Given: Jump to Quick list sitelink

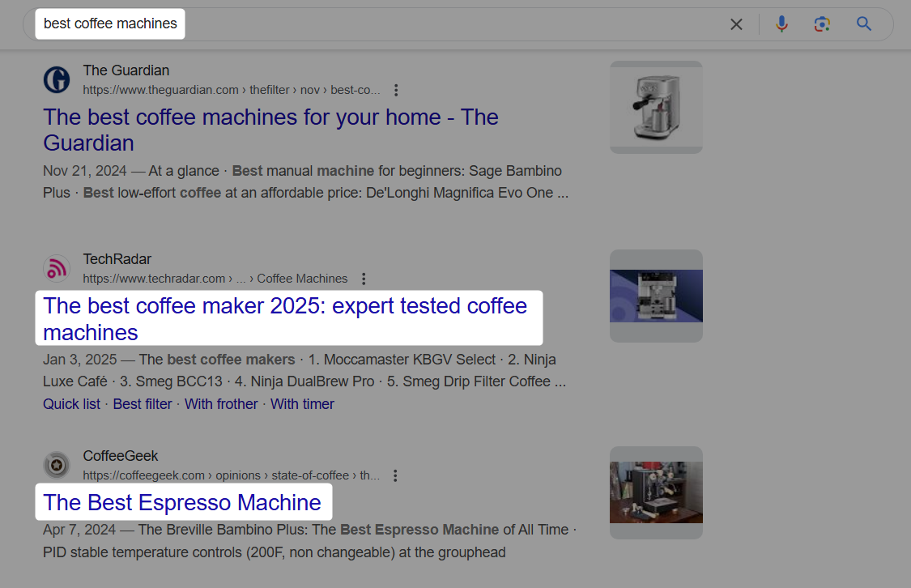Looking at the screenshot, I should (71, 404).
